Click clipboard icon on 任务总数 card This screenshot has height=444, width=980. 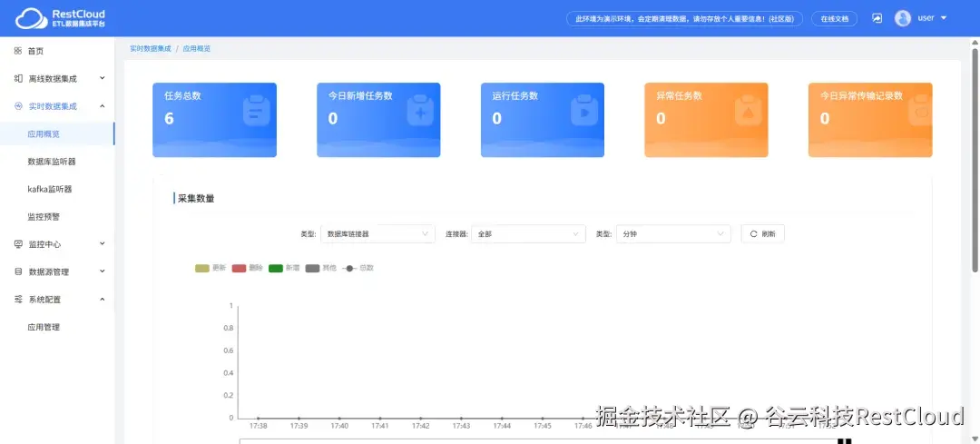[x=256, y=111]
